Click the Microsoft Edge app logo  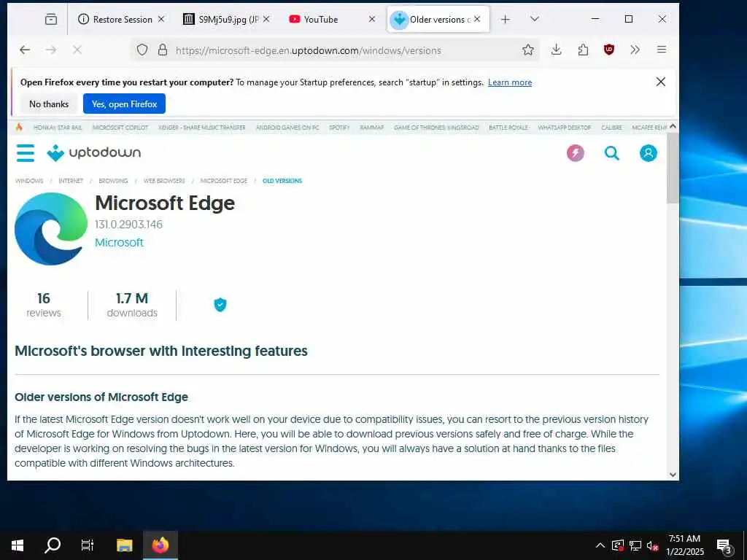(x=51, y=228)
